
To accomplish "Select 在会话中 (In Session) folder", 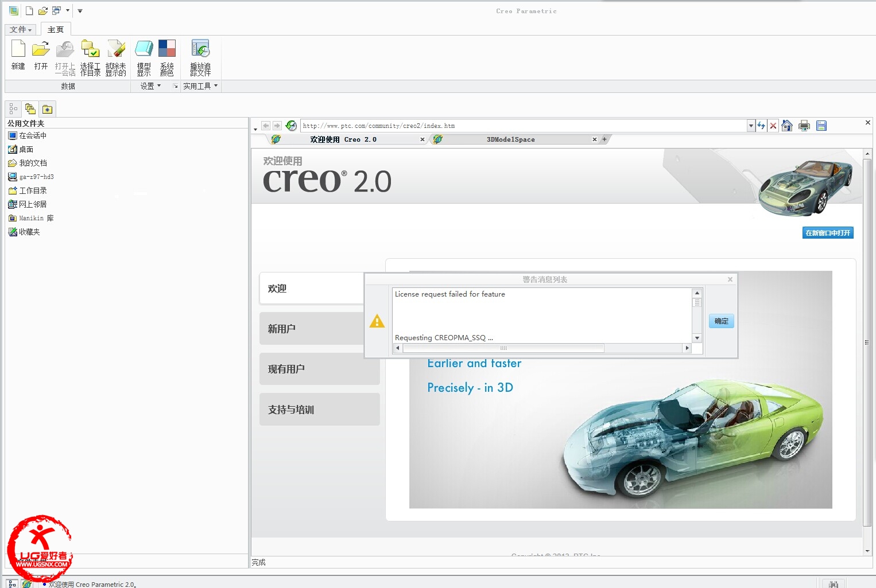I will pyautogui.click(x=27, y=135).
